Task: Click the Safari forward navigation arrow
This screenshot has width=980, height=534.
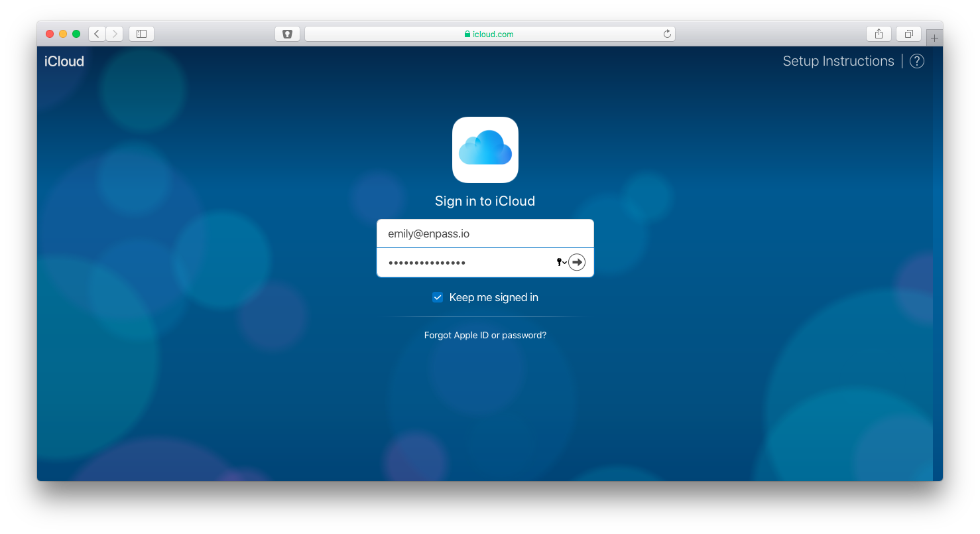Action: (115, 34)
